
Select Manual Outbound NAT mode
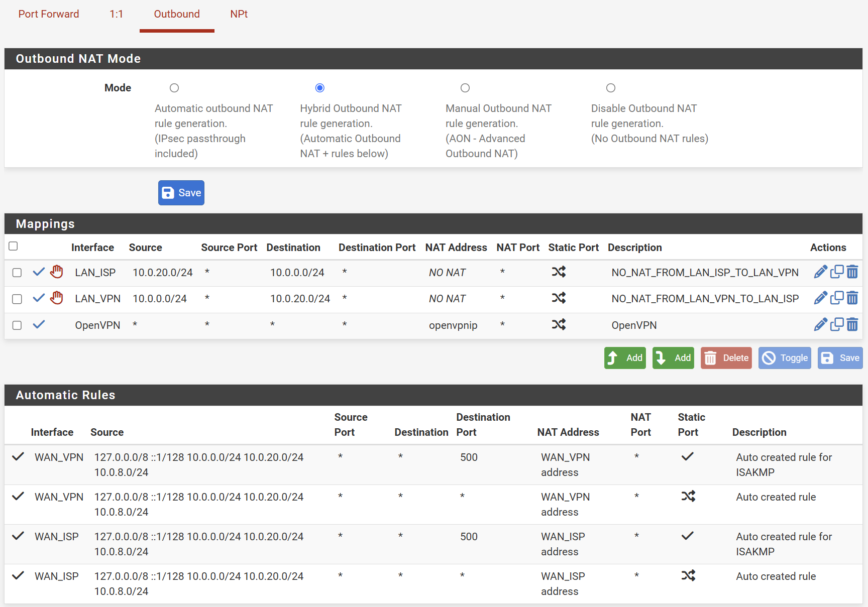pos(465,88)
